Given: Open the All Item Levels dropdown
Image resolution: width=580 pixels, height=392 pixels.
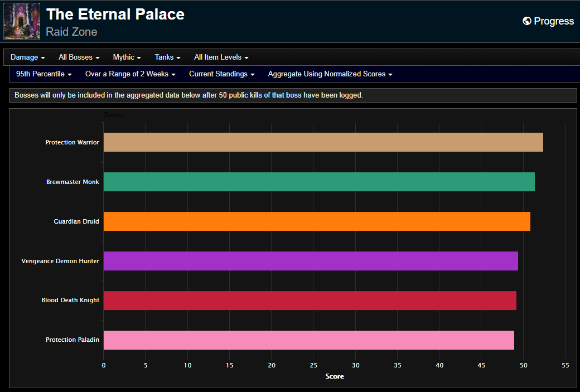Looking at the screenshot, I should click(x=221, y=57).
